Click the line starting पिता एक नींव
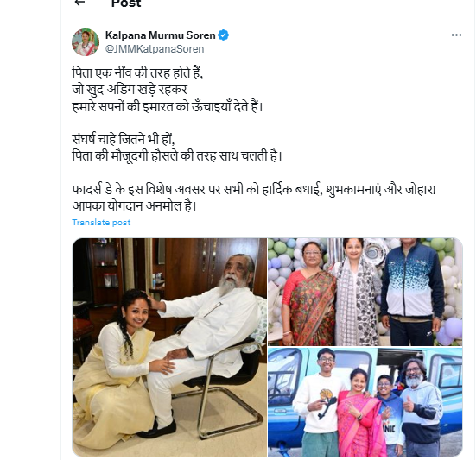The image size is (476, 460). (x=137, y=73)
